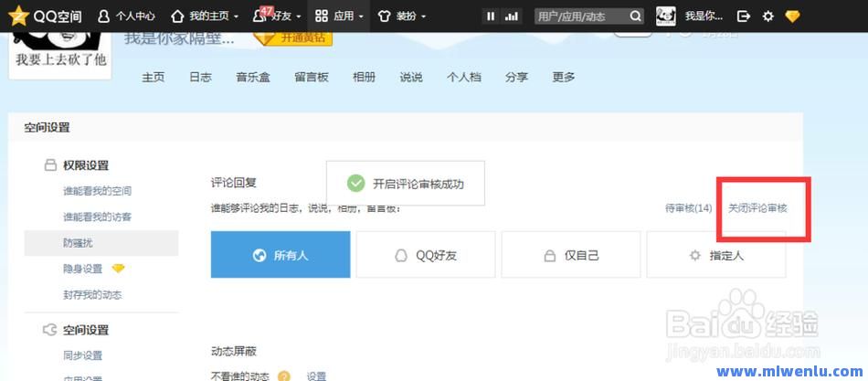
Task: Select 所有人 comment permission option
Action: 281,255
